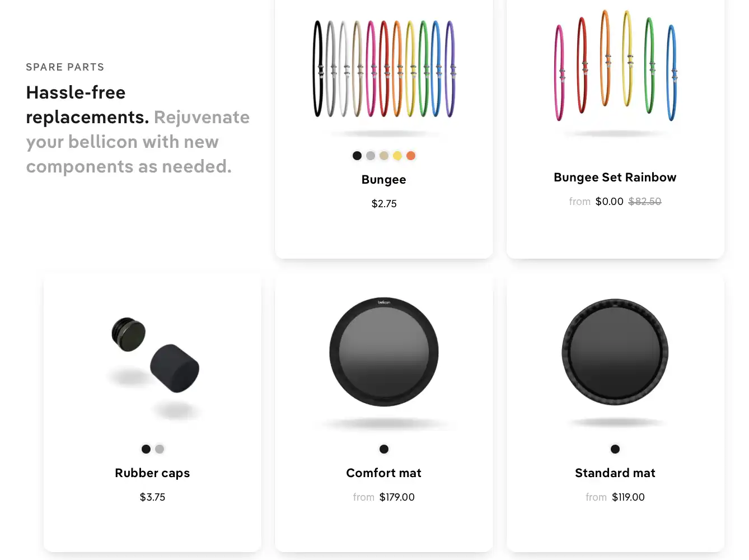
Task: Pick the beige Bungee color swatch
Action: click(x=384, y=156)
